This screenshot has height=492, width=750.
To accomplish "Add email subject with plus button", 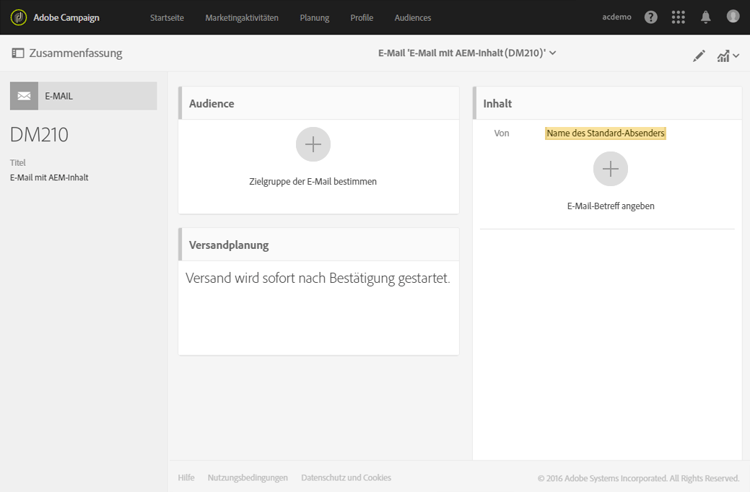I will coord(610,169).
